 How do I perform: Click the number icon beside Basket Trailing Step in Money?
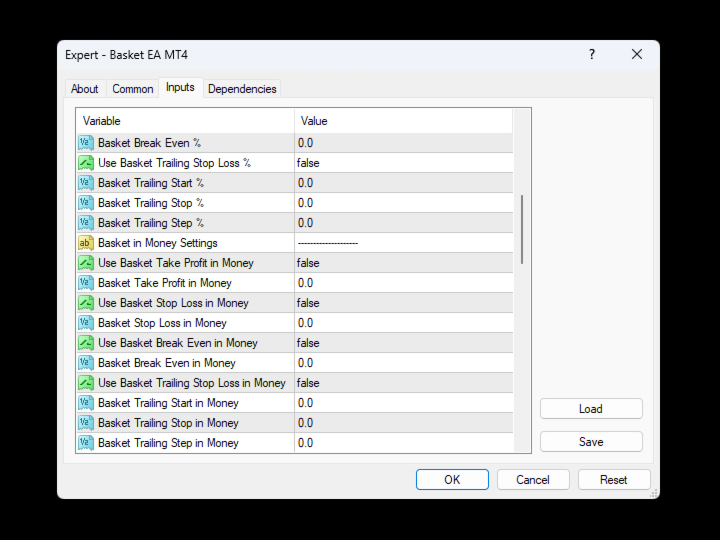tap(86, 443)
